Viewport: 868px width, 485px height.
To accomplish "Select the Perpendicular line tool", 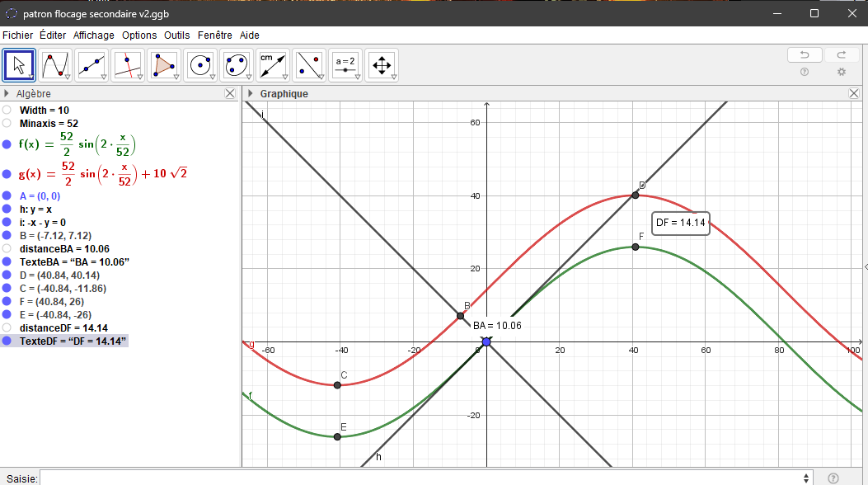I will click(128, 65).
